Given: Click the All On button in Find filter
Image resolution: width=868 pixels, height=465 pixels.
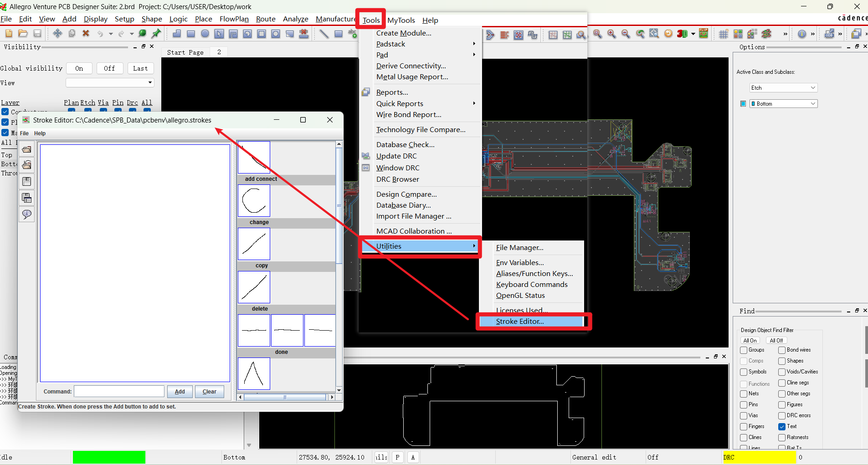Looking at the screenshot, I should [750, 340].
